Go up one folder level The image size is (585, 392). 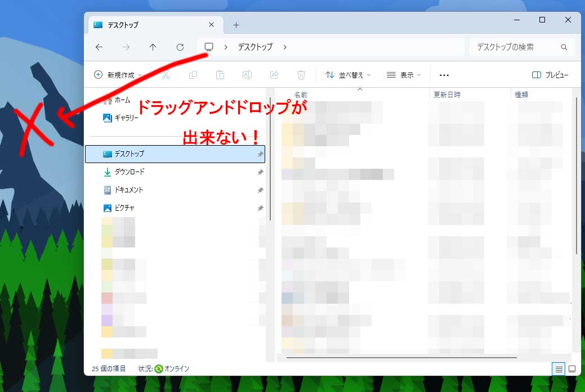153,47
